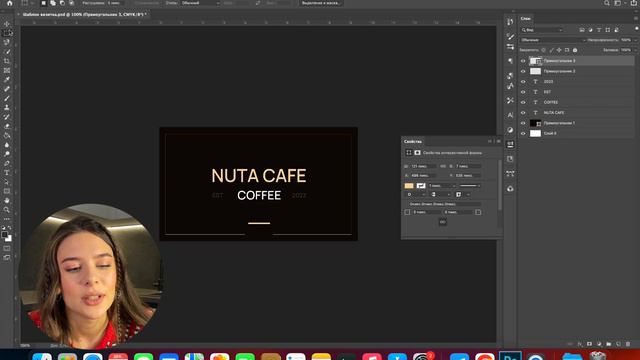Click the Выделение и маска button
Screen dimensions: 640x360
[x=321, y=3]
